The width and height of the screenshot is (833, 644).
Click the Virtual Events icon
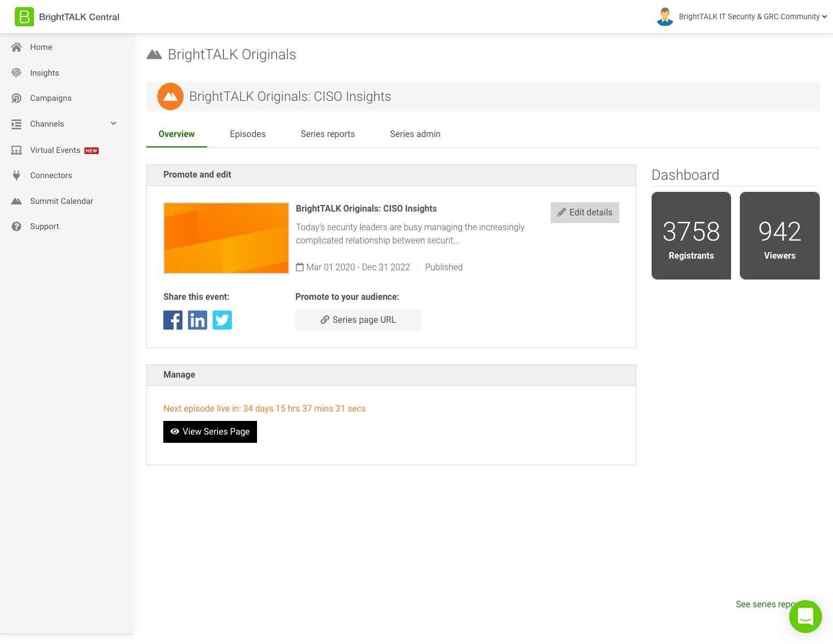[x=16, y=150]
